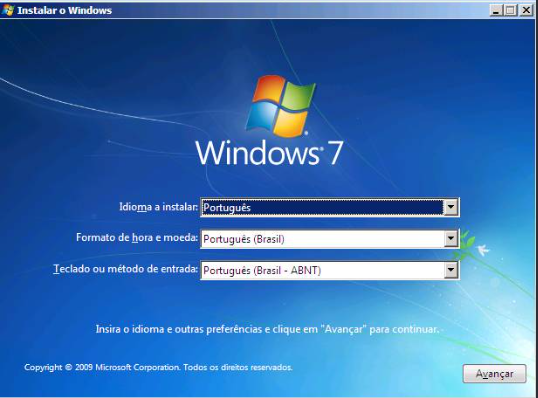Click the Windows setup icon in title bar
This screenshot has height=398, width=538.
tap(8, 10)
